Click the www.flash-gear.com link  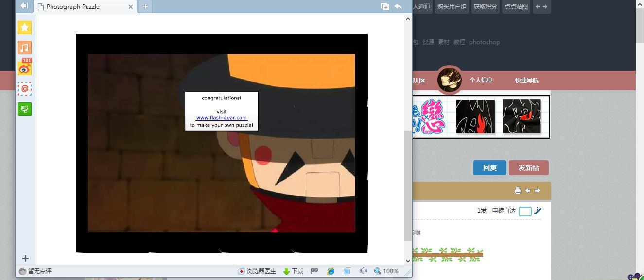point(221,118)
